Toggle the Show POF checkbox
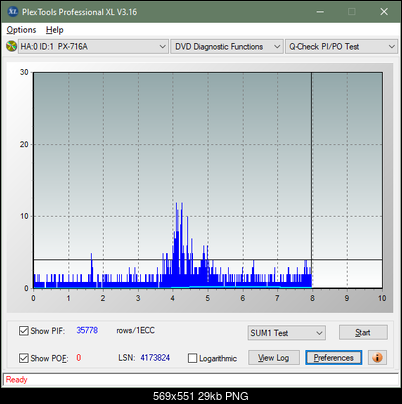This screenshot has width=402, height=404. point(24,358)
